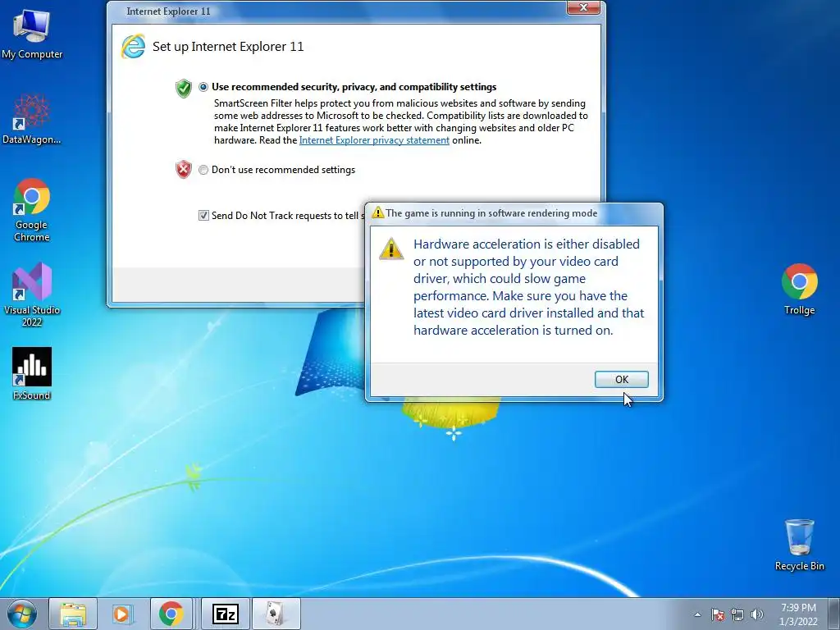Click the Internet Explorer logo in setup dialog
Image resolution: width=840 pixels, height=630 pixels.
133,47
